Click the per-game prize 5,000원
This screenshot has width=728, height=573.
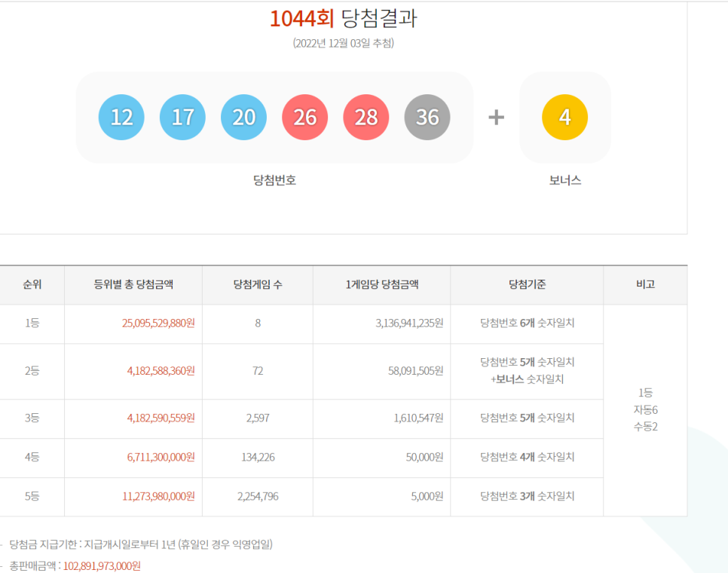(427, 496)
